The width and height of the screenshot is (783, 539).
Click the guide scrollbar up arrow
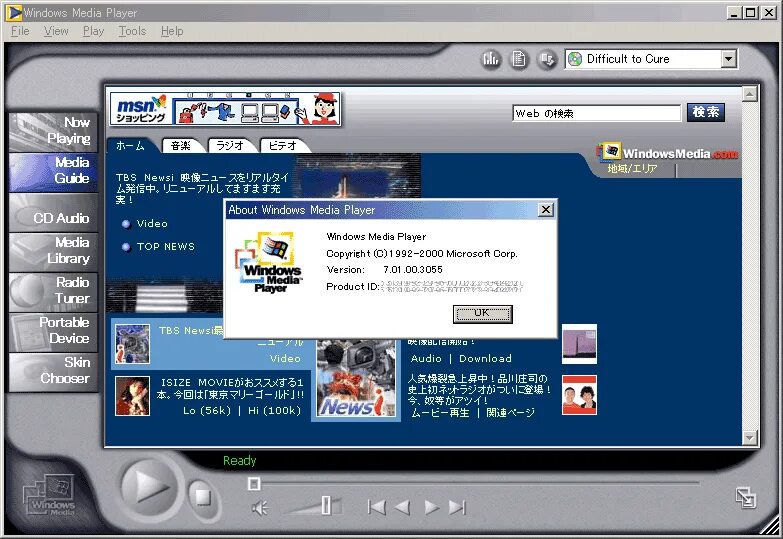[750, 94]
